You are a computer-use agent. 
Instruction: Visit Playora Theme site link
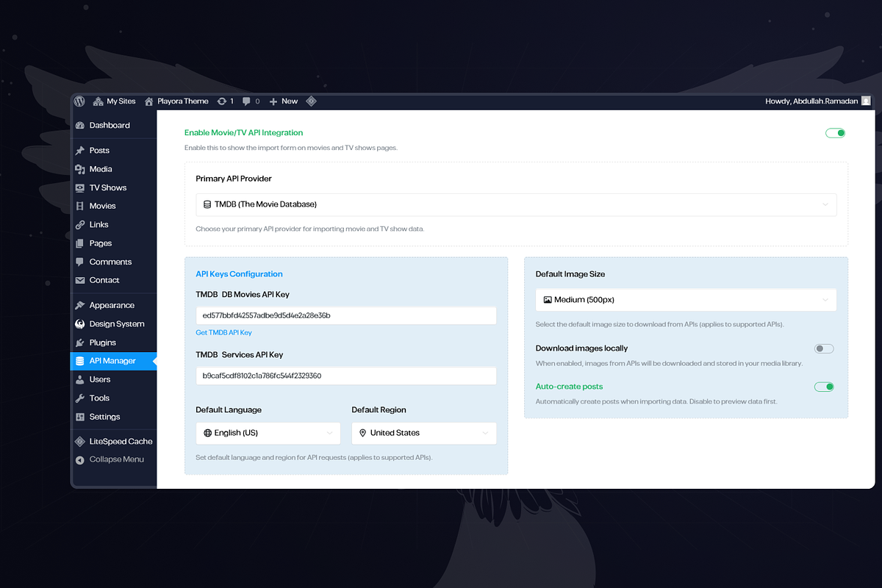pyautogui.click(x=176, y=101)
